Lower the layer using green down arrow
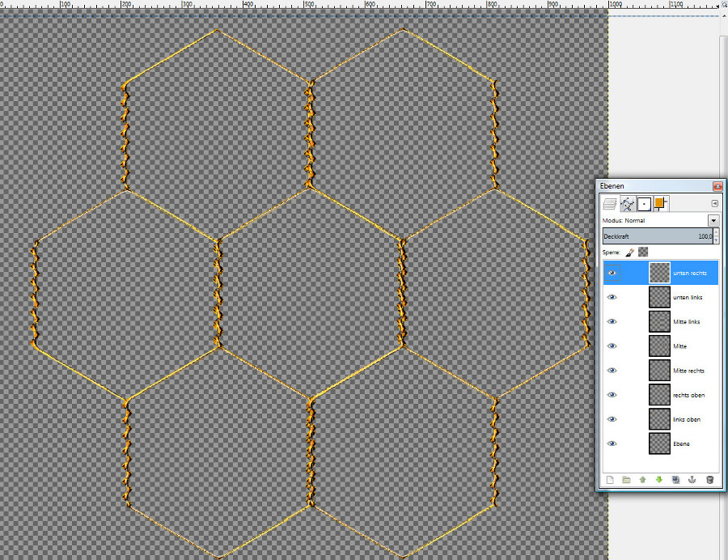728x560 pixels. coord(659,480)
